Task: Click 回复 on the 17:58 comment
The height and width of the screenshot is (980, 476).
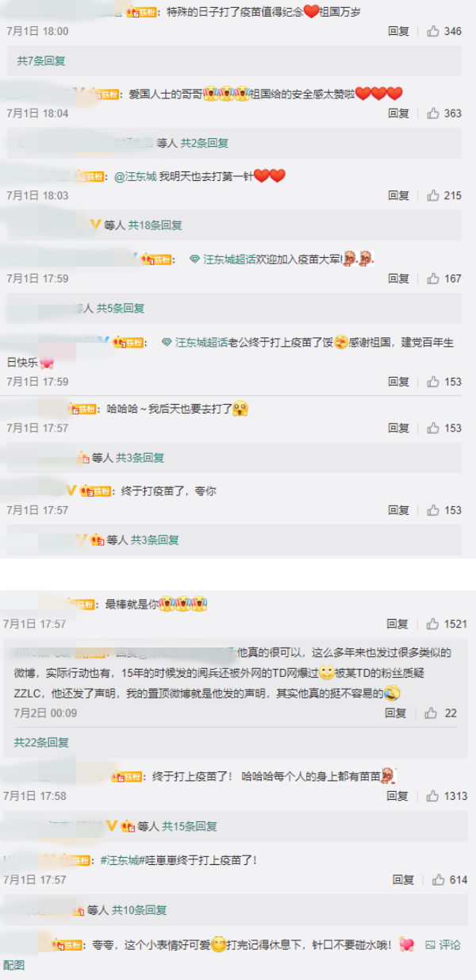Action: pyautogui.click(x=398, y=796)
